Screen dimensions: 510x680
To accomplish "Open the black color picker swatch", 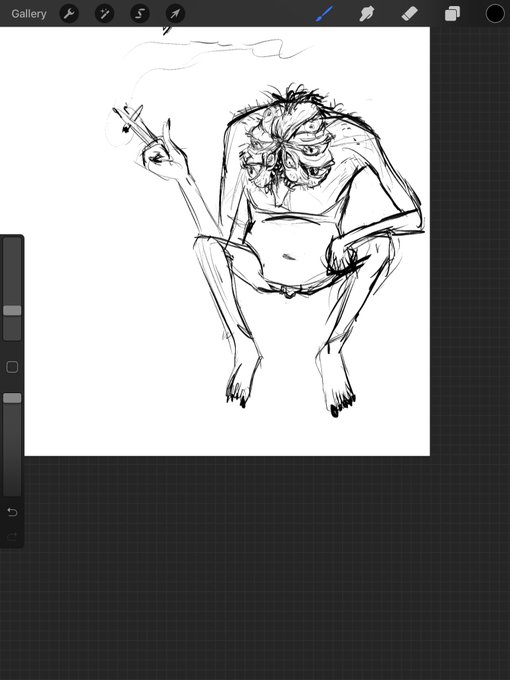I will (495, 14).
